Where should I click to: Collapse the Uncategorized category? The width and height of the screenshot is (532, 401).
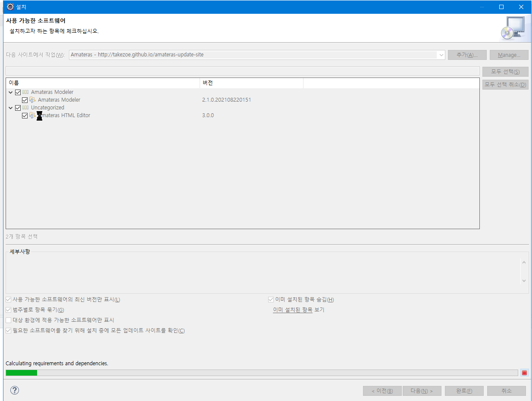point(11,108)
